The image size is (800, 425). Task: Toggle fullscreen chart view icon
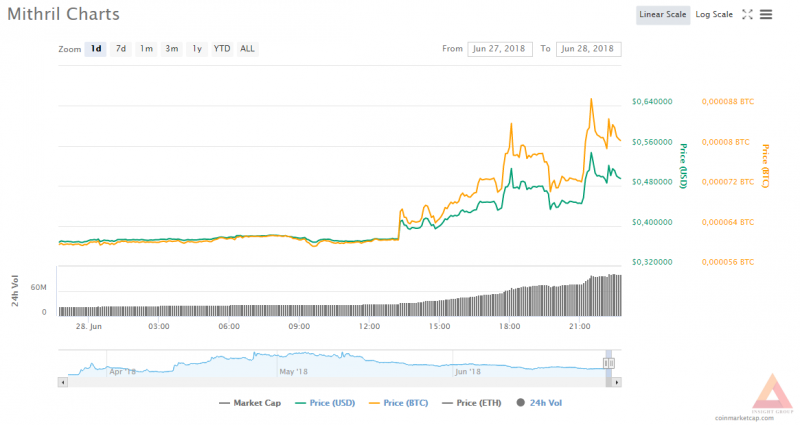(x=747, y=15)
